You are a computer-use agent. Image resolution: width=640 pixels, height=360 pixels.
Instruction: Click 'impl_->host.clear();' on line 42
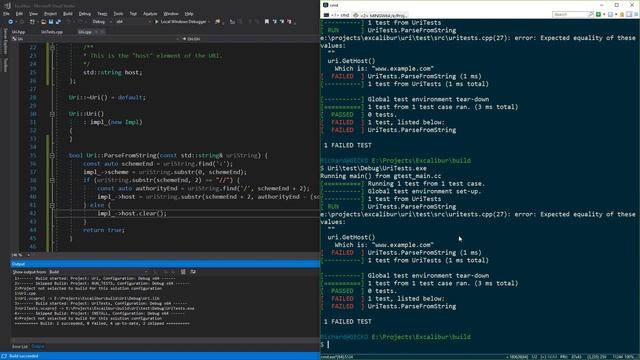pos(132,213)
